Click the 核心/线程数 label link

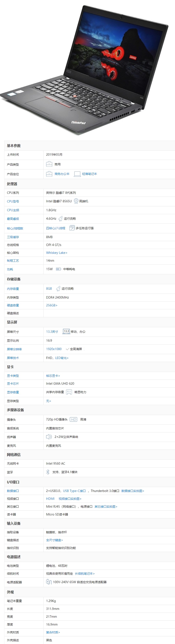pos(15,229)
